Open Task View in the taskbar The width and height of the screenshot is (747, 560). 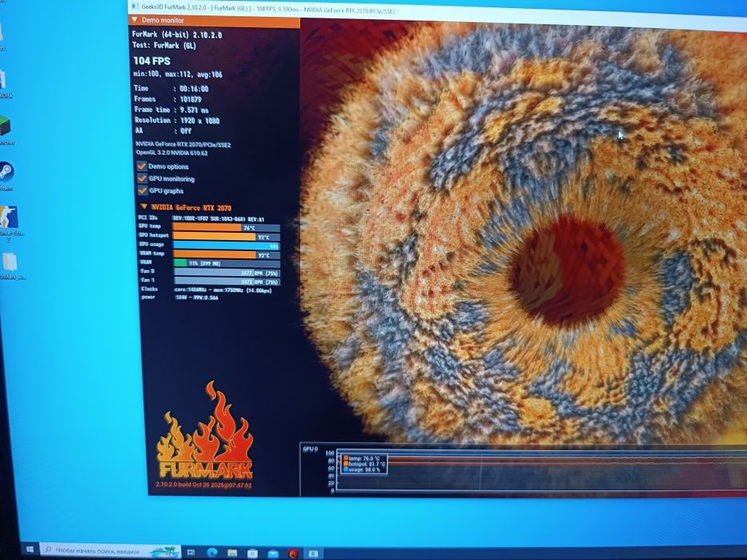coord(191,552)
